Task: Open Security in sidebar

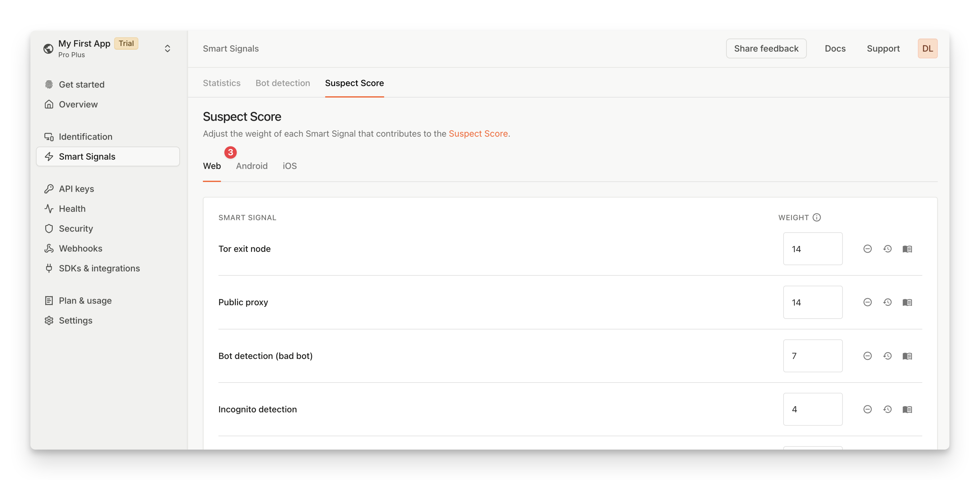Action: click(76, 229)
